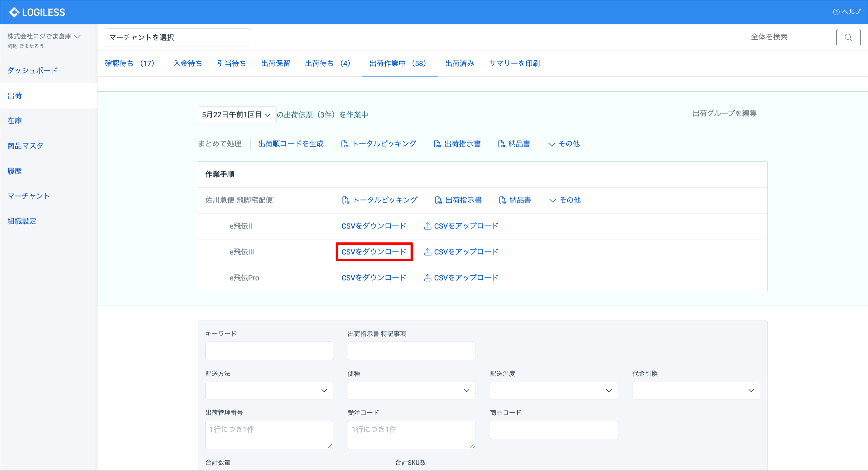868x471 pixels.
Task: Download CSV for e飛伝III
Action: [374, 252]
